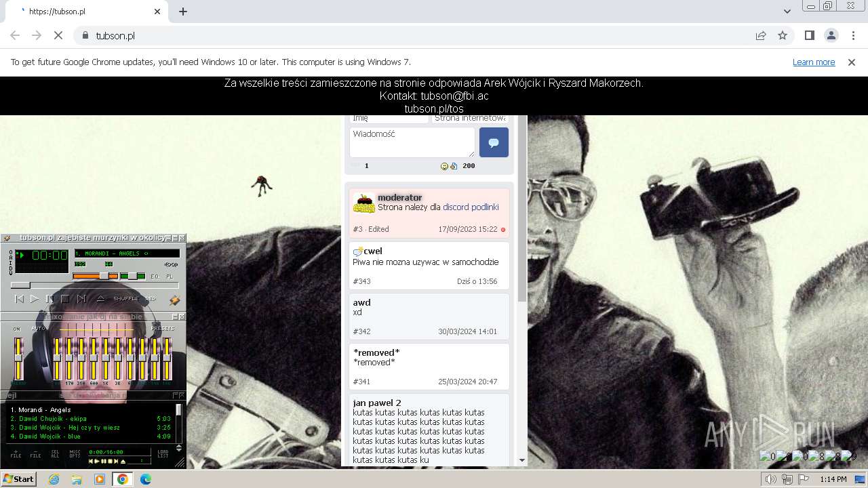Open the Chrome three-dot menu
This screenshot has width=868, height=488.
pyautogui.click(x=853, y=35)
